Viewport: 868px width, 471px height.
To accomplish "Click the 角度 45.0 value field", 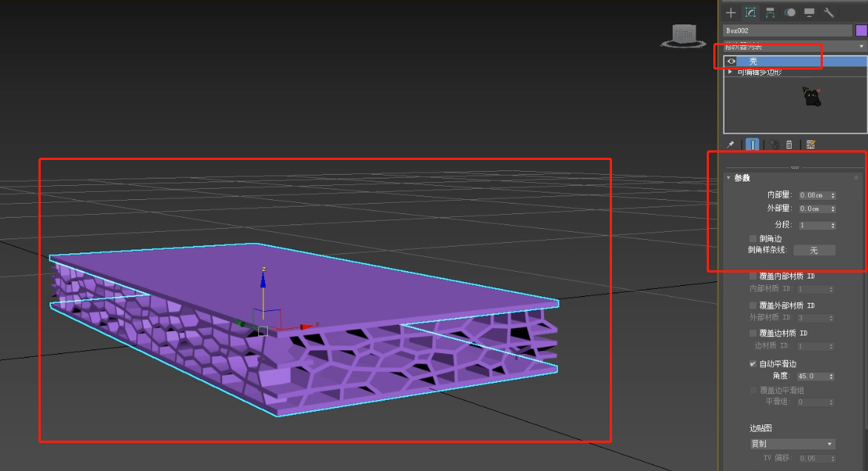I will [x=812, y=376].
